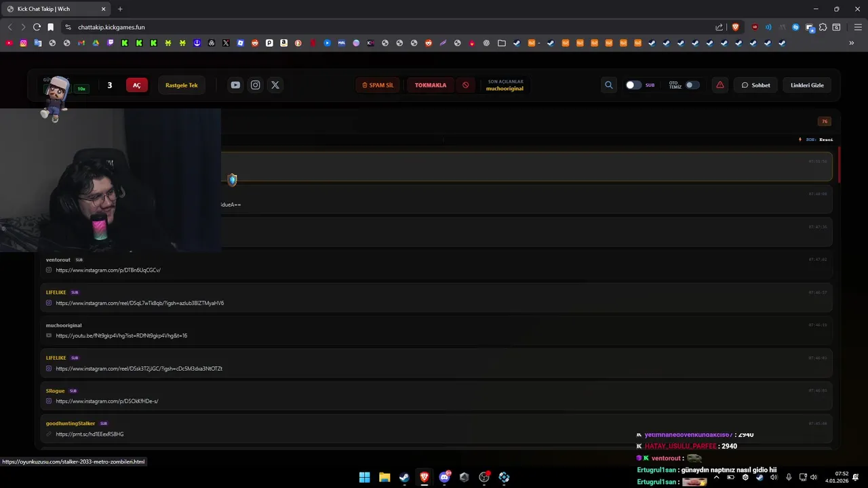This screenshot has height=488, width=868.
Task: Open File Explorer from taskbar
Action: click(384, 477)
